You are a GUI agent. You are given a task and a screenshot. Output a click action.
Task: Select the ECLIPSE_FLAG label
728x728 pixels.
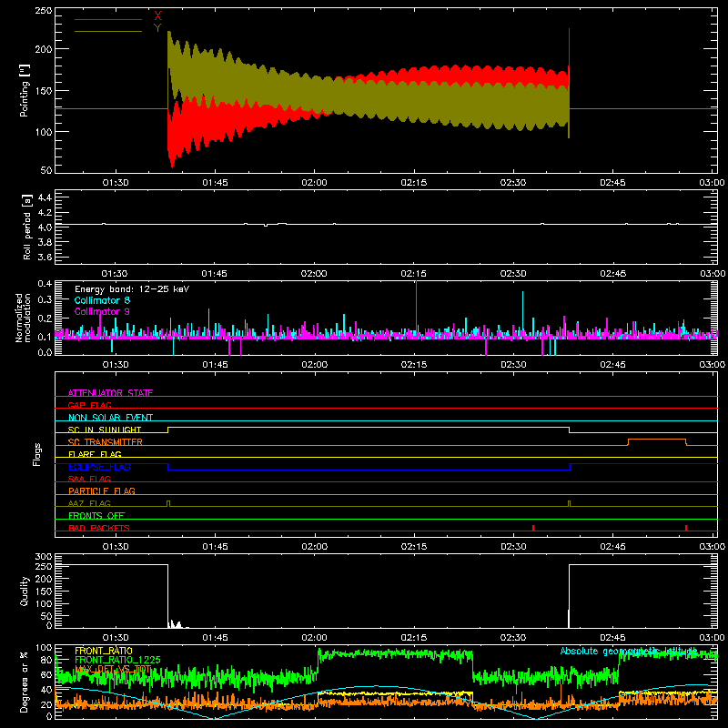click(99, 467)
